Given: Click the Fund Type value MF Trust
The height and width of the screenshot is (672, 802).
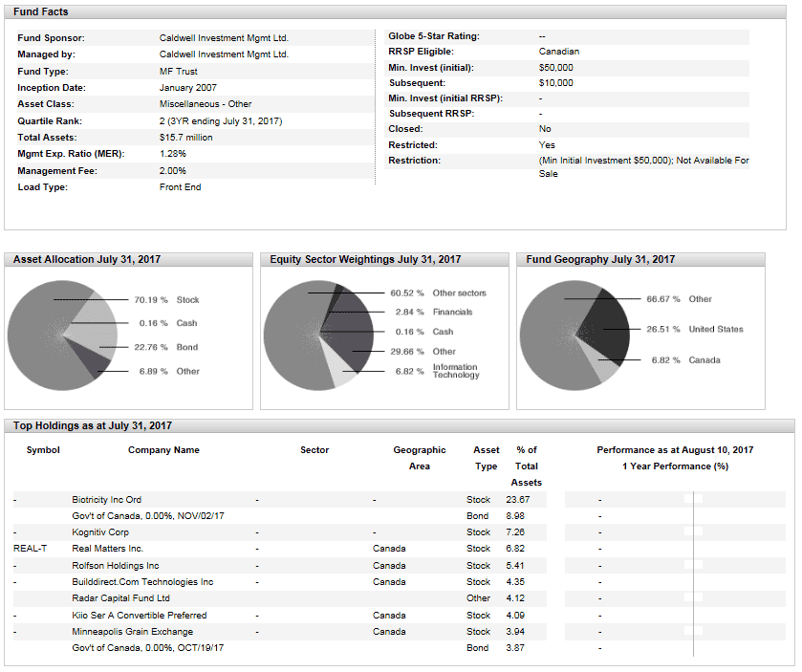Looking at the screenshot, I should click(178, 71).
